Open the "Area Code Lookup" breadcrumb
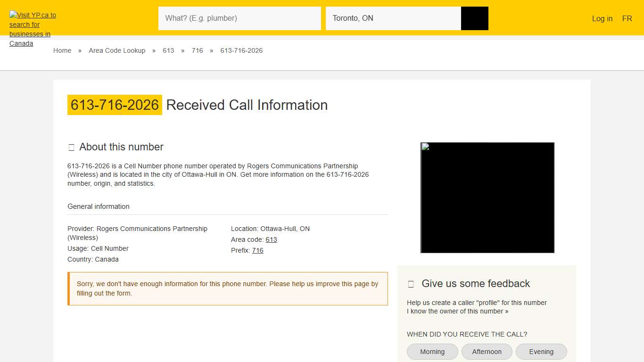The height and width of the screenshot is (362, 644). [117, 50]
